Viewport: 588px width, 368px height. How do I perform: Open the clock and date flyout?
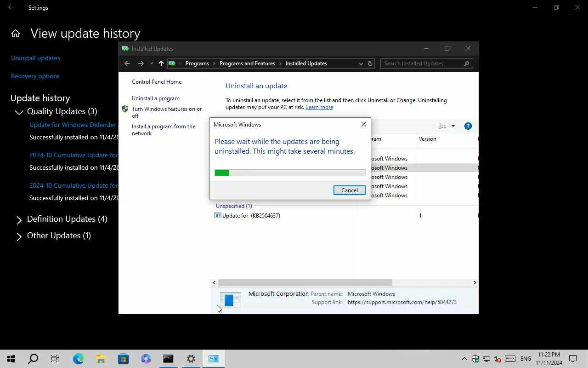[548, 359]
